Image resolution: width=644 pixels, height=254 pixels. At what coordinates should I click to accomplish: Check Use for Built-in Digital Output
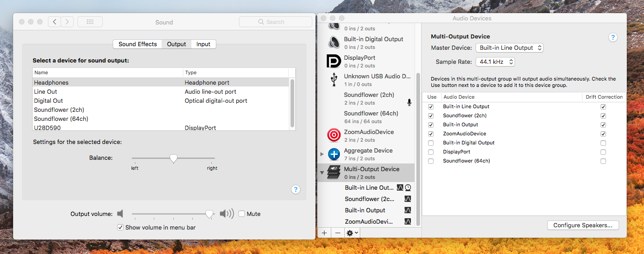tap(431, 143)
